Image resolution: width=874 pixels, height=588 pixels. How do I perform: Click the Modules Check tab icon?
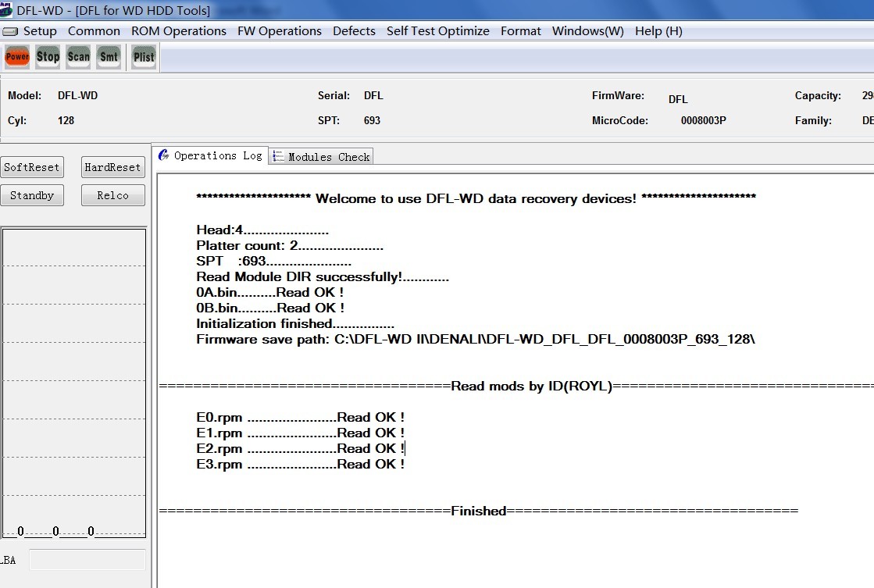[x=278, y=157]
